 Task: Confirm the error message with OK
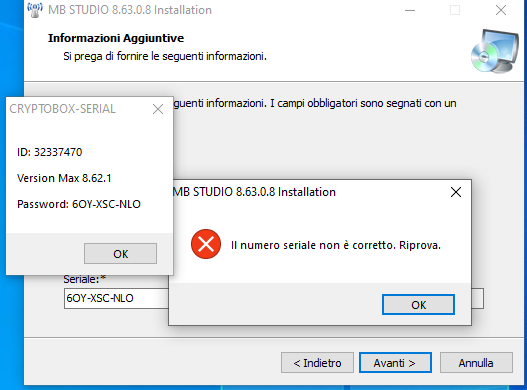(x=418, y=305)
